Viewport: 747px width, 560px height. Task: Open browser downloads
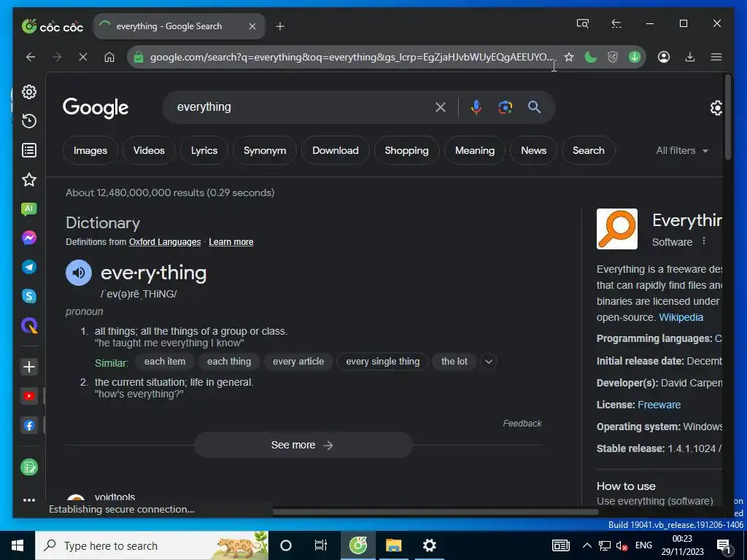(x=690, y=57)
